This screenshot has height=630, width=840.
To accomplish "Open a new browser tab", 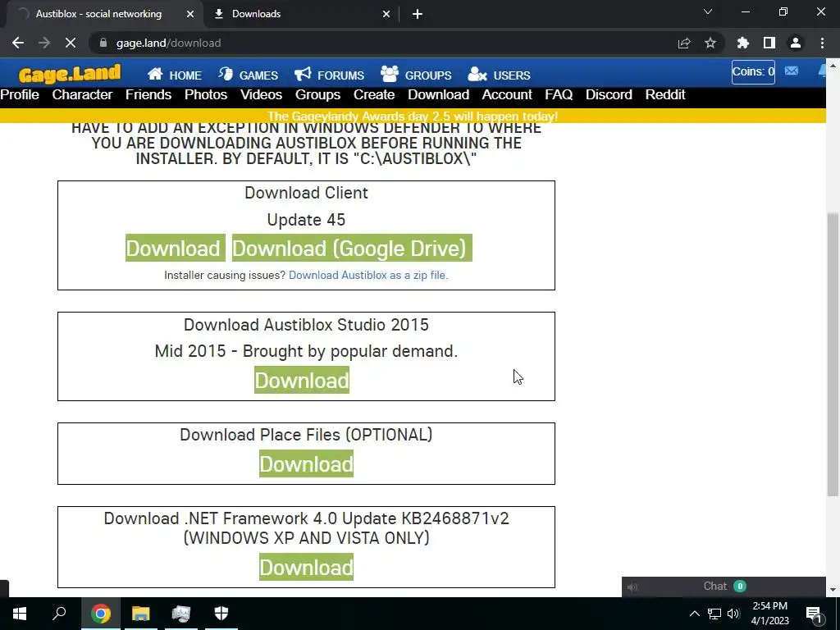I will pos(418,15).
